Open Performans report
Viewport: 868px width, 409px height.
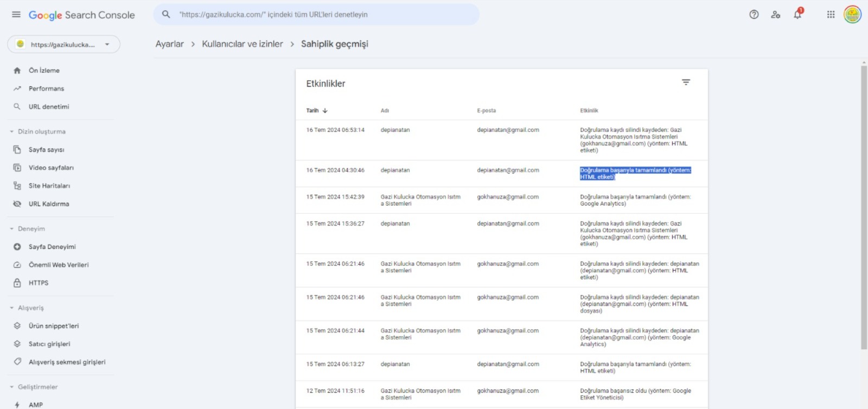46,88
